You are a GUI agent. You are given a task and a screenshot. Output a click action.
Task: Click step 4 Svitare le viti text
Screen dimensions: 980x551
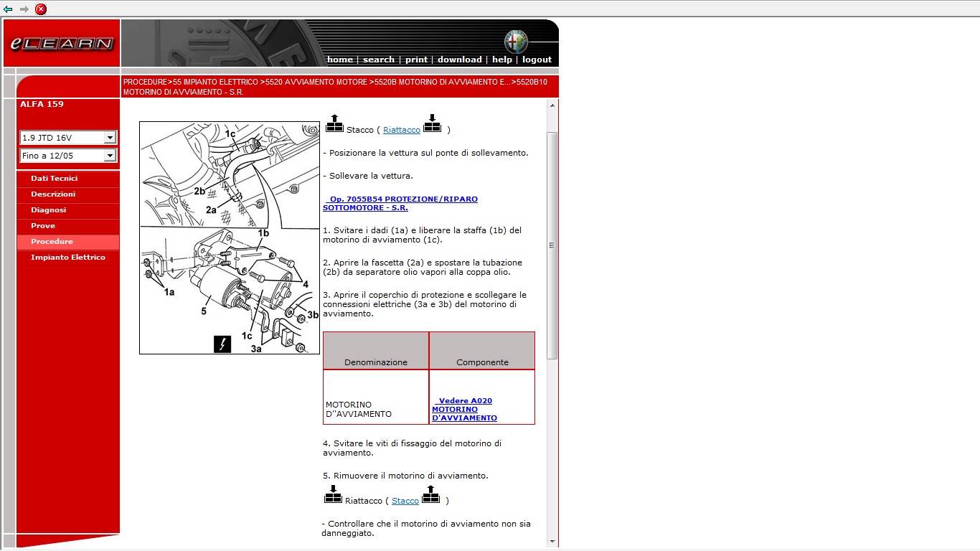point(412,448)
